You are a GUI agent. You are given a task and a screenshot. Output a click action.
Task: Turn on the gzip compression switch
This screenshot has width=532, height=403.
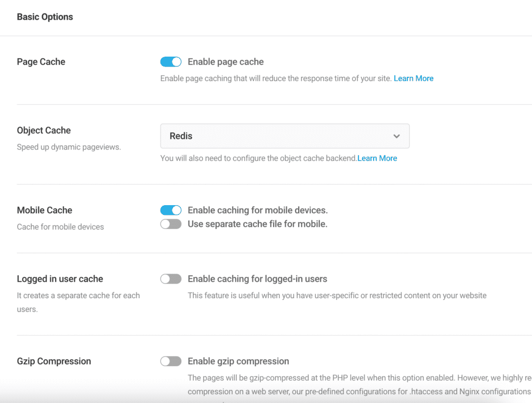click(170, 361)
